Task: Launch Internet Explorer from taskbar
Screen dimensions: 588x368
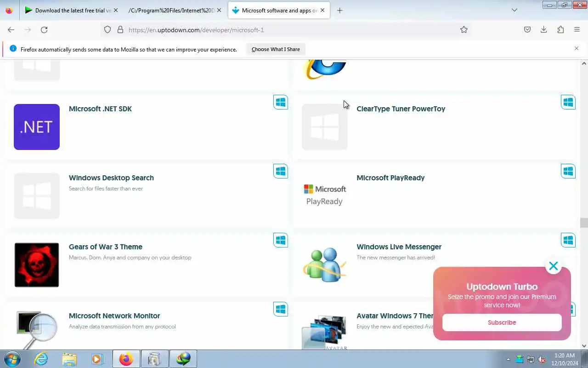Action: click(41, 359)
